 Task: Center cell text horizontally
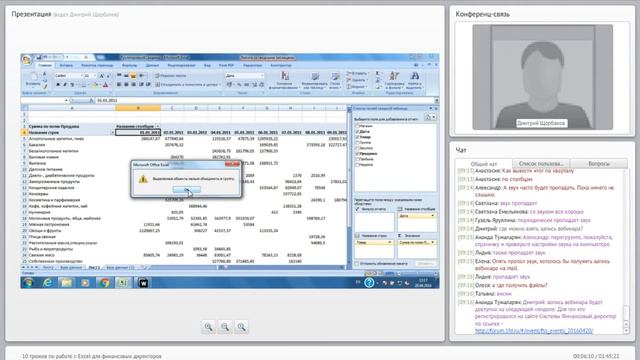[126, 84]
